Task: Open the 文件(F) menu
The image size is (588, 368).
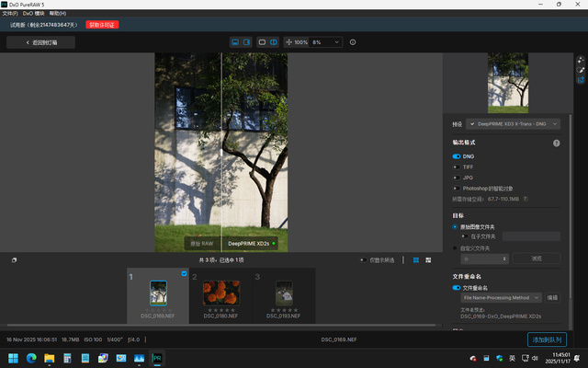Action: (10, 15)
